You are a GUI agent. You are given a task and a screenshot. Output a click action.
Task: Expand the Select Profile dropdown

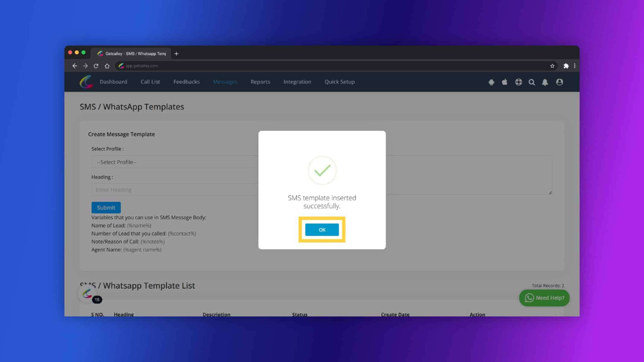pyautogui.click(x=172, y=162)
